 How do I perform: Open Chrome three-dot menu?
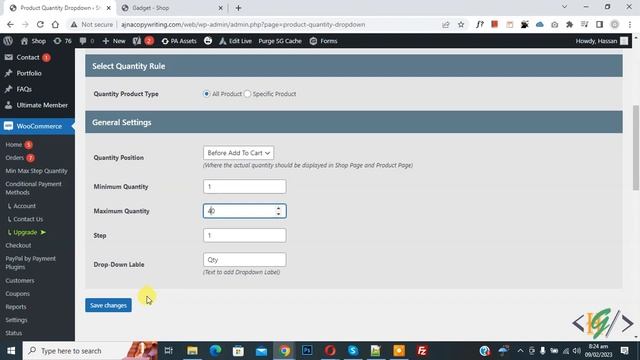pyautogui.click(x=630, y=24)
